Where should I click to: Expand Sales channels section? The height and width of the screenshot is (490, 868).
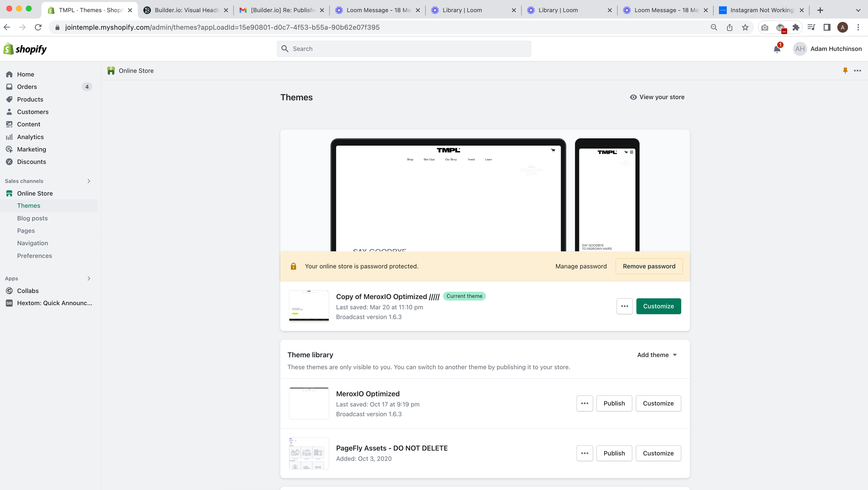pos(89,181)
